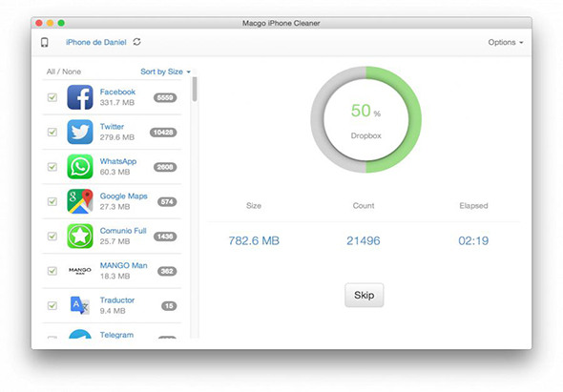Image resolution: width=563 pixels, height=392 pixels.
Task: Uncheck the WhatsApp checkbox
Action: (x=52, y=167)
